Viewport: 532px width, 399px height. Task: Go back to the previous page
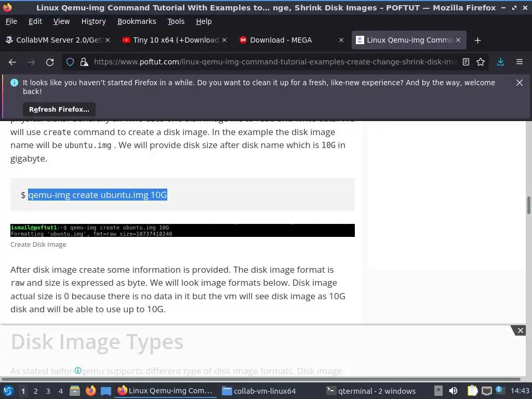click(x=12, y=62)
